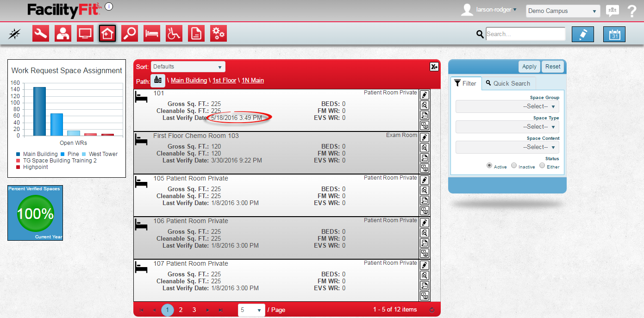644x318 pixels.
Task: Open the gears settings icon
Action: 219,34
